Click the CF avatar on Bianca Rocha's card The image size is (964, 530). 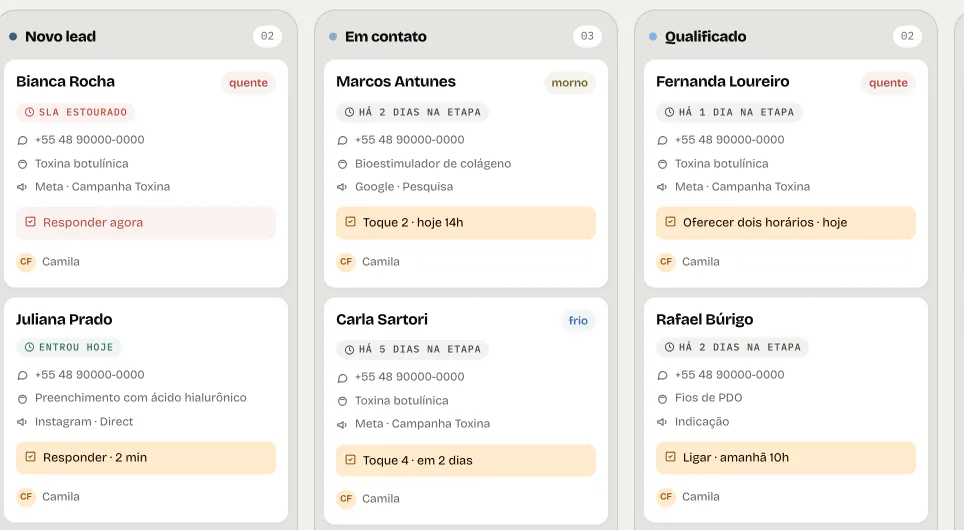coord(26,261)
